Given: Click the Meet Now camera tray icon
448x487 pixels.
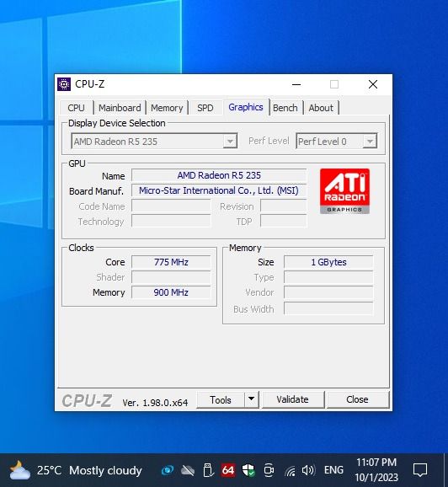Looking at the screenshot, I should (x=269, y=470).
